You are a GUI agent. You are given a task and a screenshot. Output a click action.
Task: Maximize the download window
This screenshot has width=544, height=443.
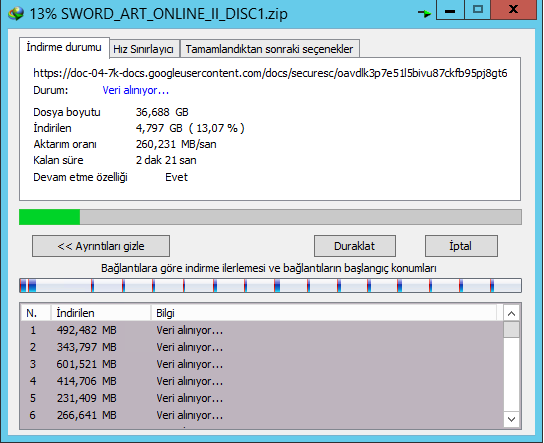[478, 10]
